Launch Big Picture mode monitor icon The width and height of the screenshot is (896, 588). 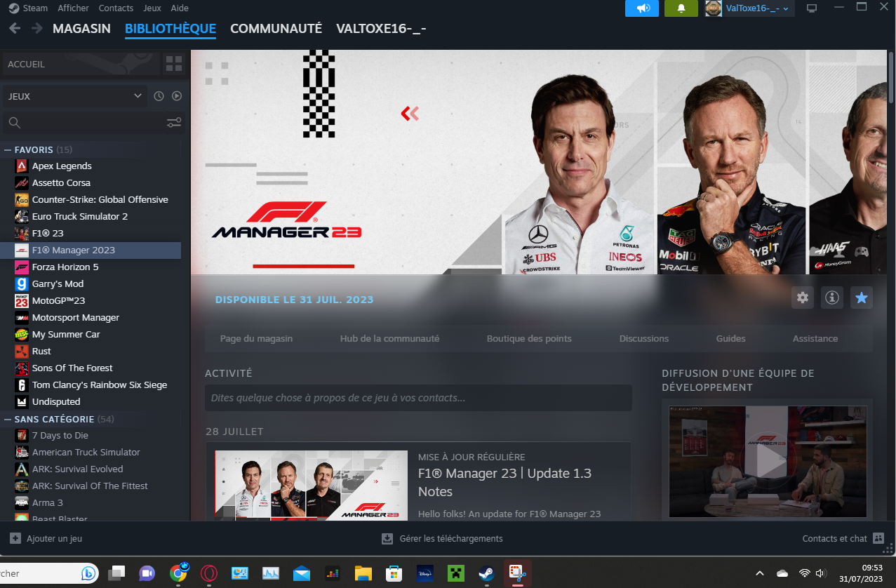812,8
